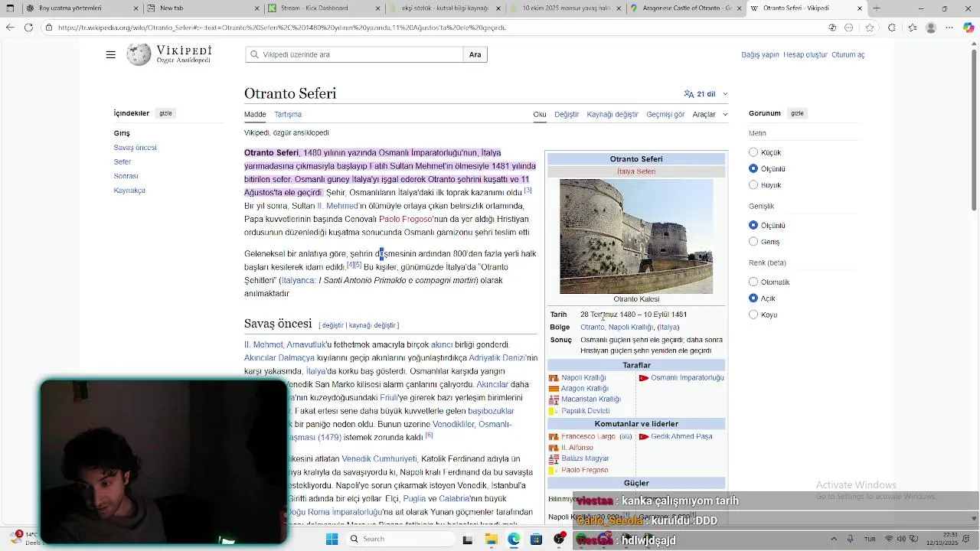Open the Vikipedi hamburger main menu
The height and width of the screenshot is (551, 980).
pos(111,54)
